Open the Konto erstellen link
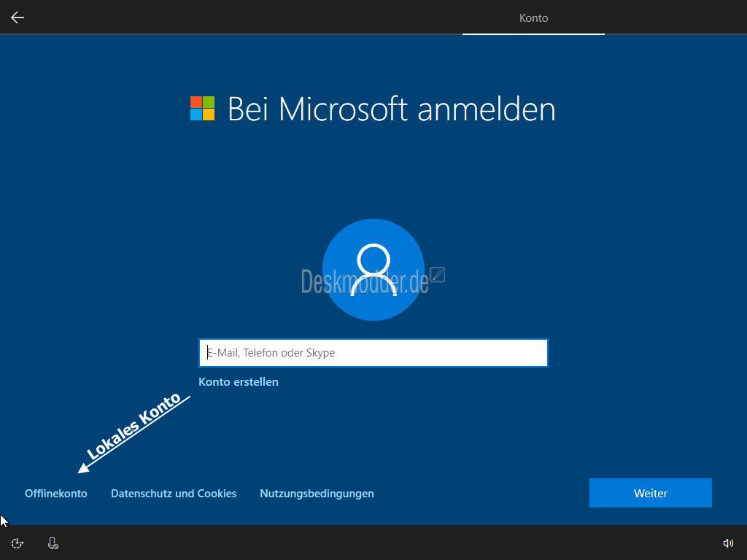This screenshot has height=560, width=747. coord(239,382)
